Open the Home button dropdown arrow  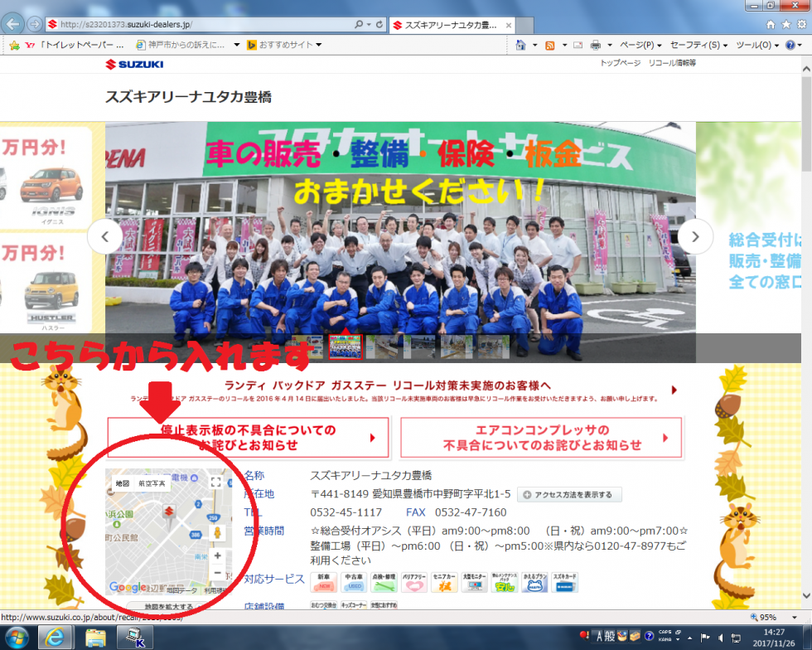pyautogui.click(x=534, y=45)
